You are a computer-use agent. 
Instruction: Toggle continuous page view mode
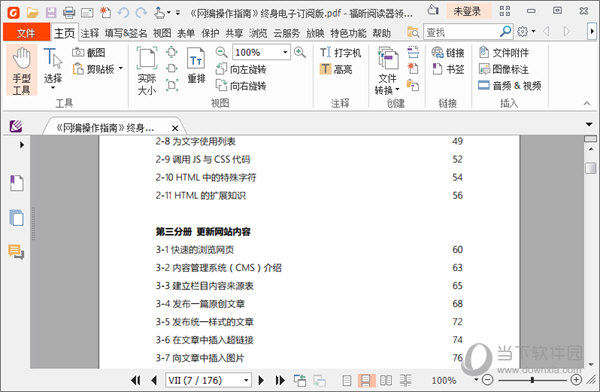[x=366, y=380]
